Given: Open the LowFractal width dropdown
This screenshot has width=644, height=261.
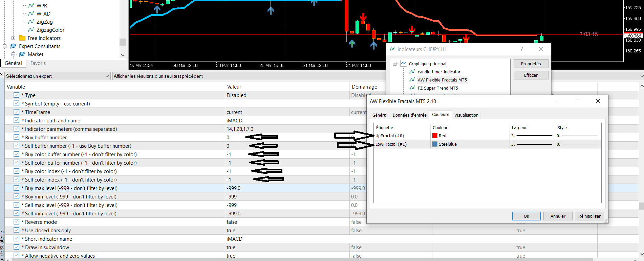Looking at the screenshot, I should (532, 144).
